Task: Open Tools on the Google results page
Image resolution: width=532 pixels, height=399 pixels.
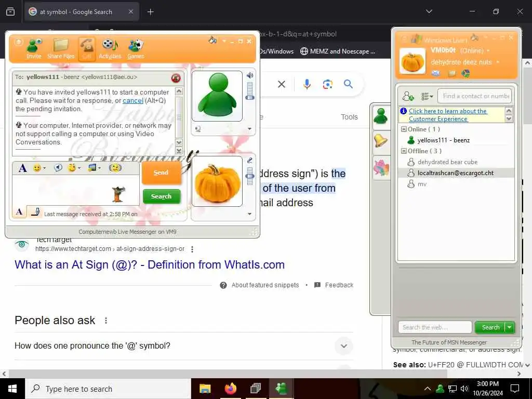Action: [349, 117]
